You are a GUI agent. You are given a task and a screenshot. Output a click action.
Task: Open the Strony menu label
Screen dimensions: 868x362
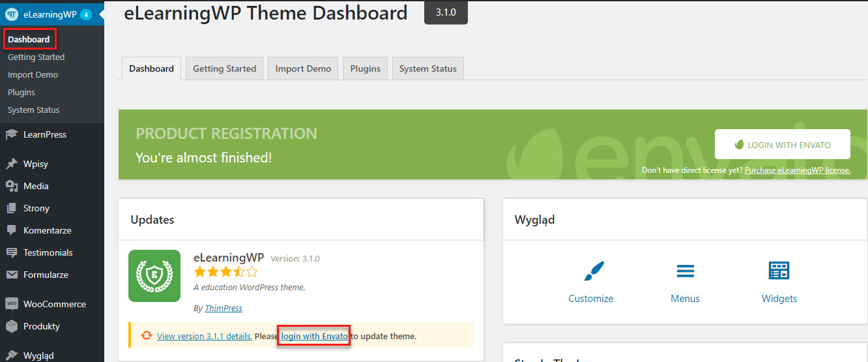[x=36, y=208]
